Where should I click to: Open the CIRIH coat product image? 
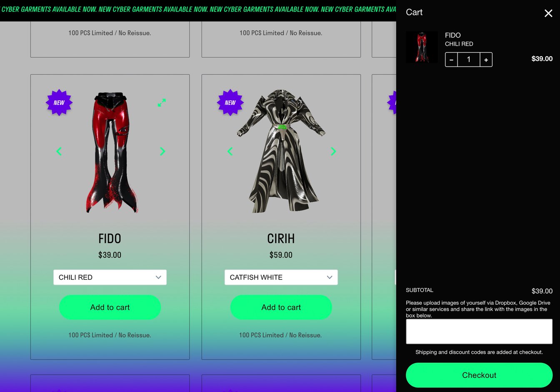pyautogui.click(x=281, y=151)
